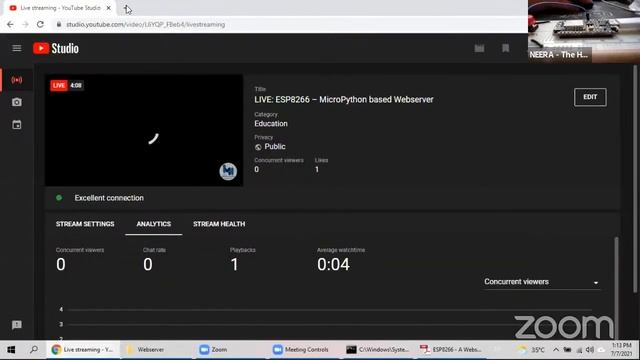Open the Send feedback icon in sidebar
This screenshot has height=360, width=640.
[17, 325]
